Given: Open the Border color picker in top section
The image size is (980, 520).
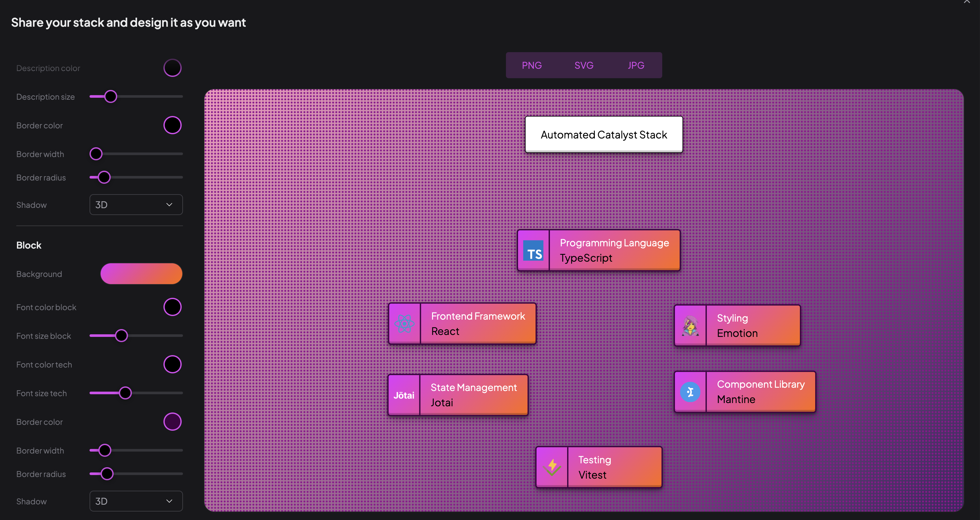Looking at the screenshot, I should pos(172,125).
